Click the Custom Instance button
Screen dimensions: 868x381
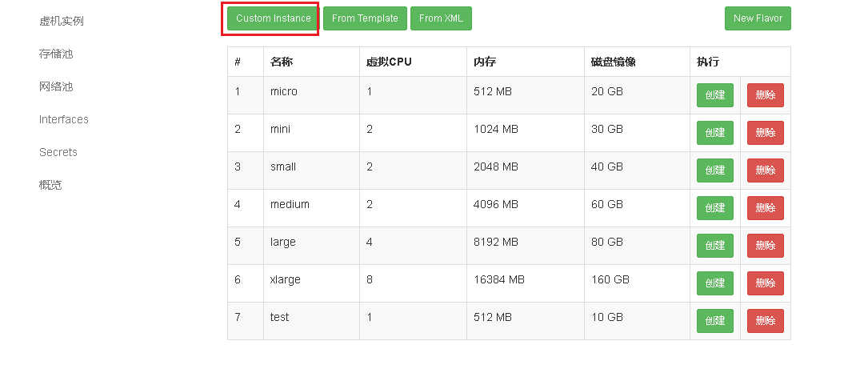[273, 18]
